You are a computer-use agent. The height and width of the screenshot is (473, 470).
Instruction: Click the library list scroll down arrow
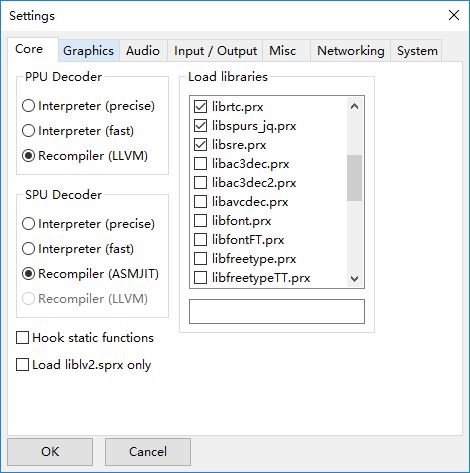click(354, 278)
